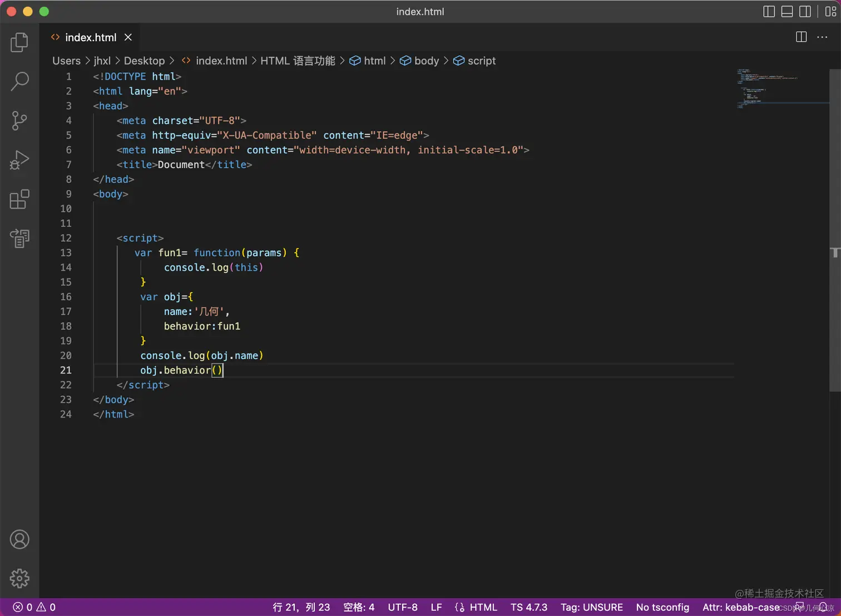Open the script element breadcrumb
Image resolution: width=841 pixels, height=616 pixels.
point(474,61)
